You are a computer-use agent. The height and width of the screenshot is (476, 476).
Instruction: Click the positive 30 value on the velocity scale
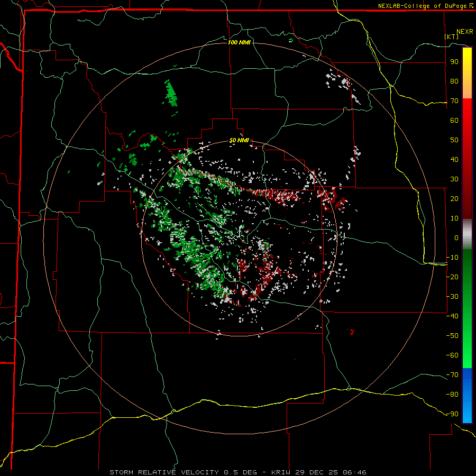454,179
